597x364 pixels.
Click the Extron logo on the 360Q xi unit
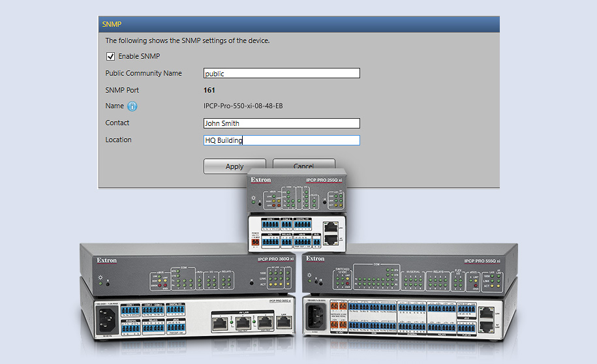coord(106,260)
